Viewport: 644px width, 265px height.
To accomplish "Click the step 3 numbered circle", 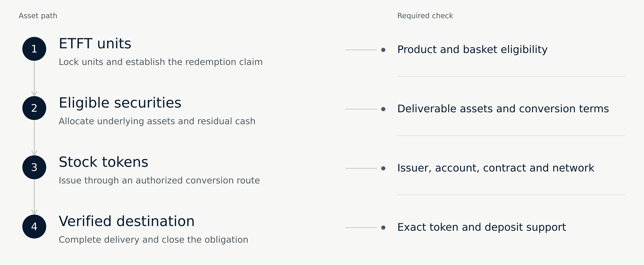I will pyautogui.click(x=34, y=167).
